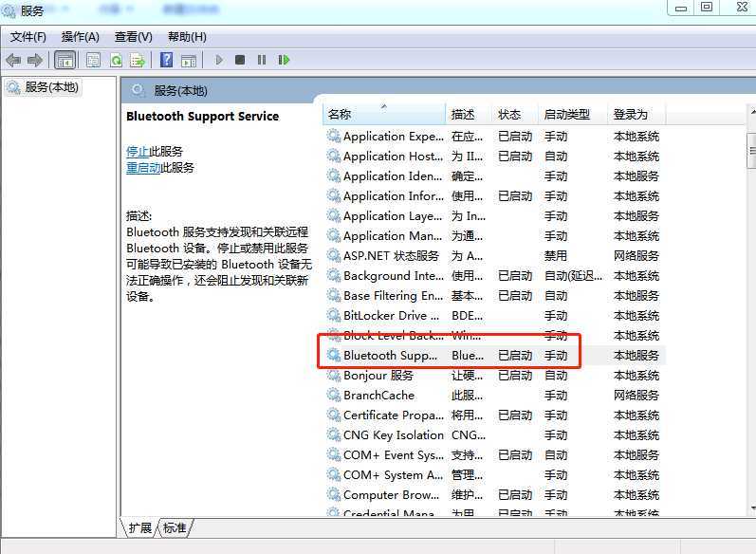Screen dimensions: 756x554
Task: Select the ASP.NET 状态服务 name
Action: (391, 256)
